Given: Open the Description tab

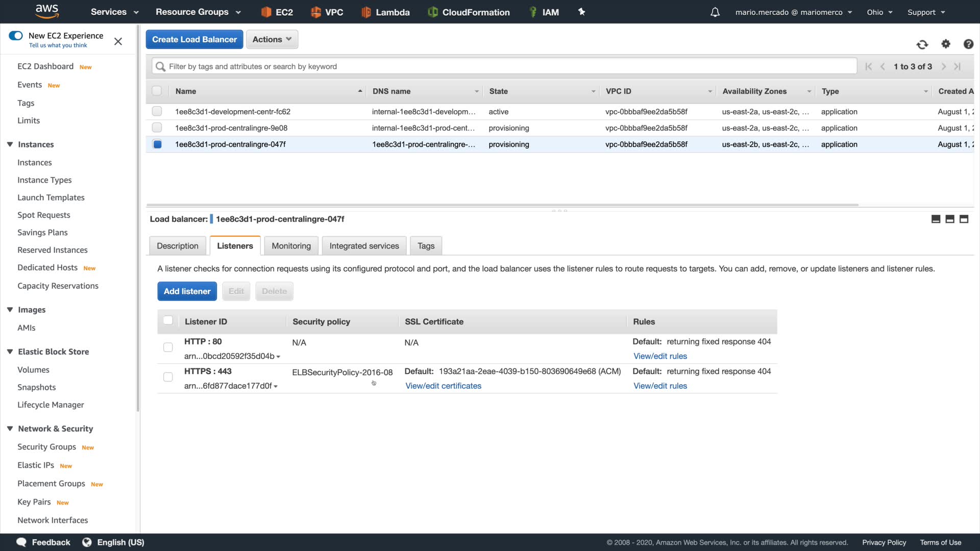Looking at the screenshot, I should pyautogui.click(x=177, y=246).
